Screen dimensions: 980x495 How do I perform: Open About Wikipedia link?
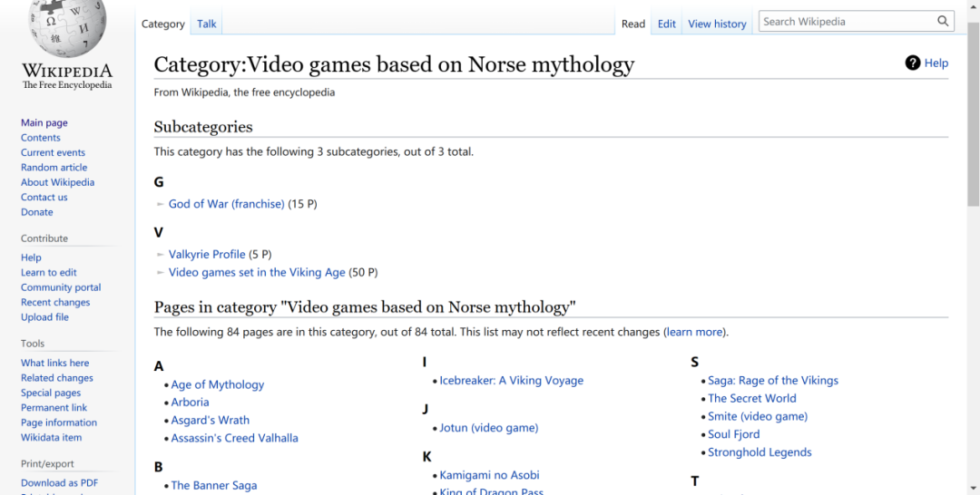click(x=57, y=183)
